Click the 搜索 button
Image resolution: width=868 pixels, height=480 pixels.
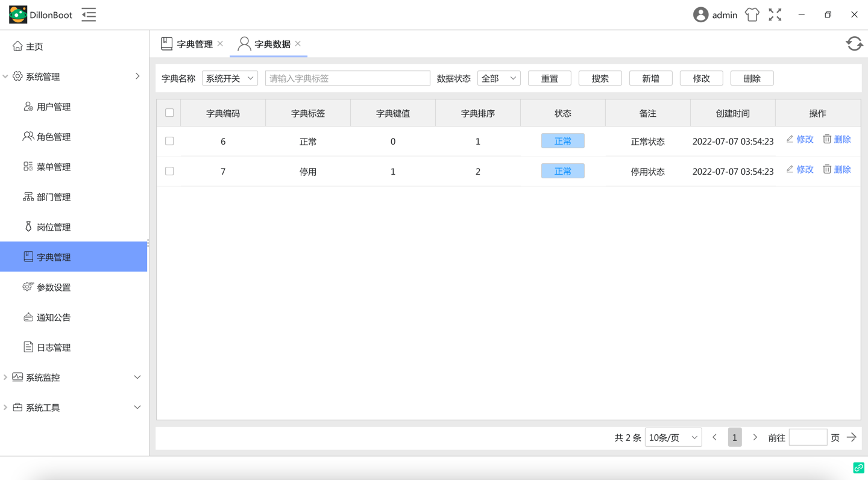point(600,78)
